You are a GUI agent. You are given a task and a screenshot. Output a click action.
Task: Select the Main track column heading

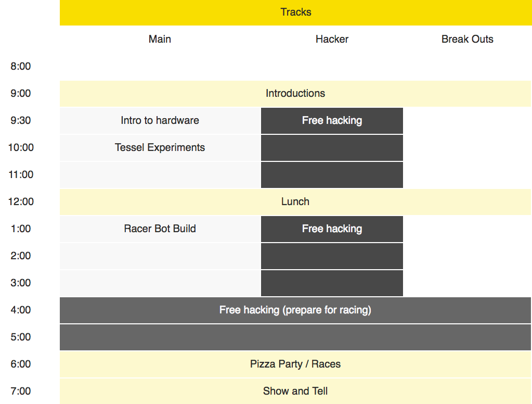tap(160, 39)
